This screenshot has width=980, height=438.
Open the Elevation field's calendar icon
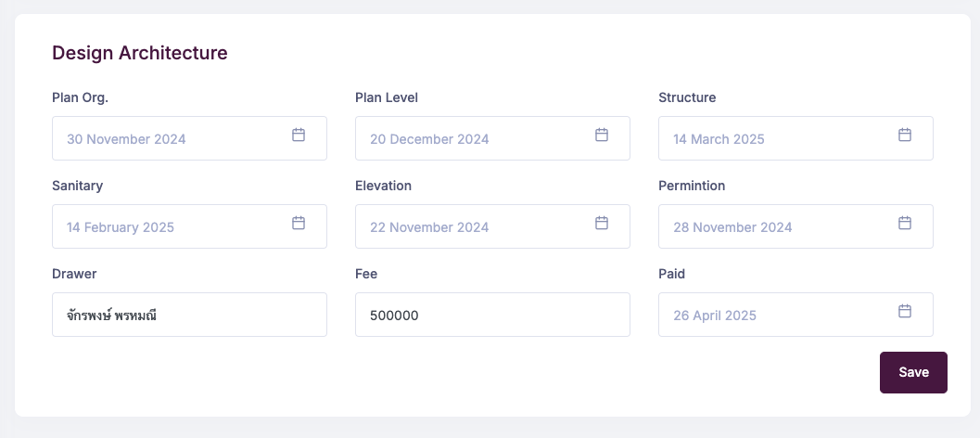(x=602, y=223)
